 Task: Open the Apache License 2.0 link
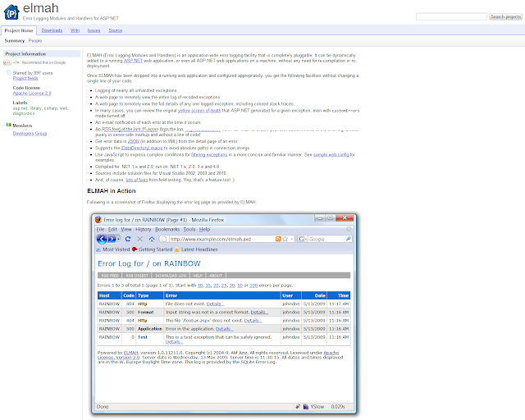click(32, 94)
